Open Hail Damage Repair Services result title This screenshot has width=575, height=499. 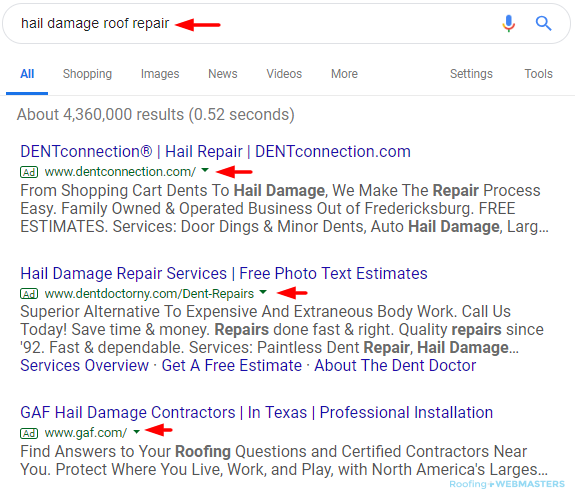click(224, 274)
